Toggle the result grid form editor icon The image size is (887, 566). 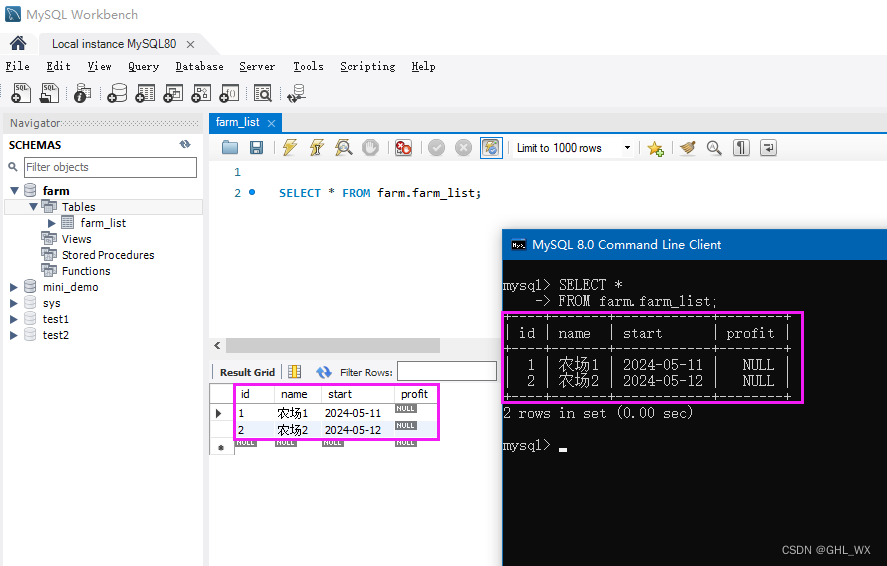pyautogui.click(x=294, y=371)
